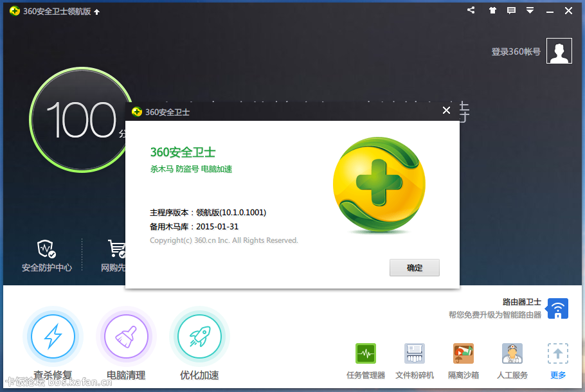Screen dimensions: 585x392
Task: Click the user avatar picture
Action: pyautogui.click(x=559, y=51)
